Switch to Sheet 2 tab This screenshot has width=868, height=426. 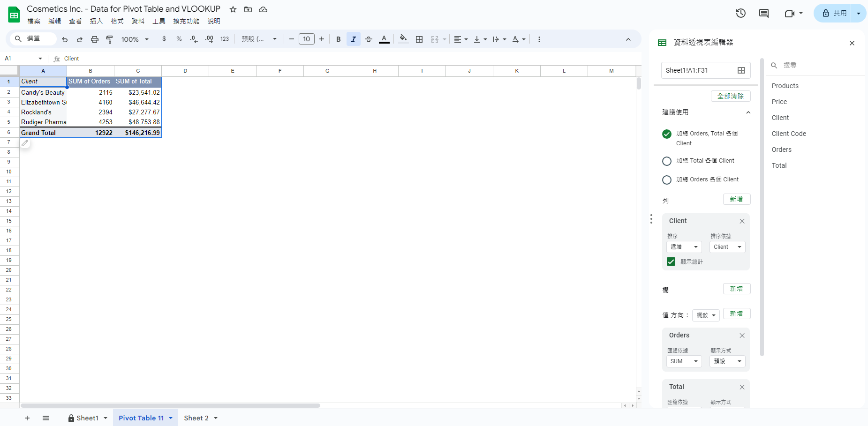(201, 418)
